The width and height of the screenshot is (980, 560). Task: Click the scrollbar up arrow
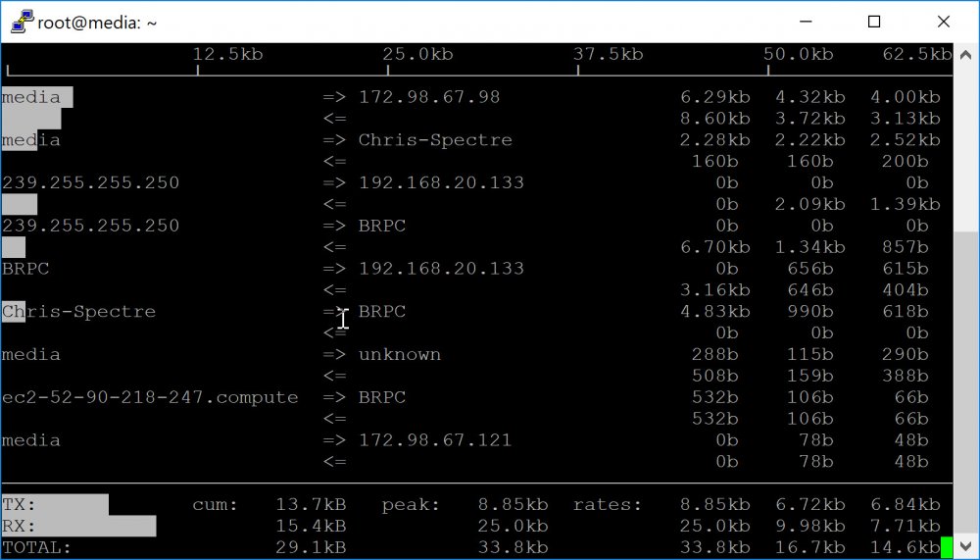(966, 55)
